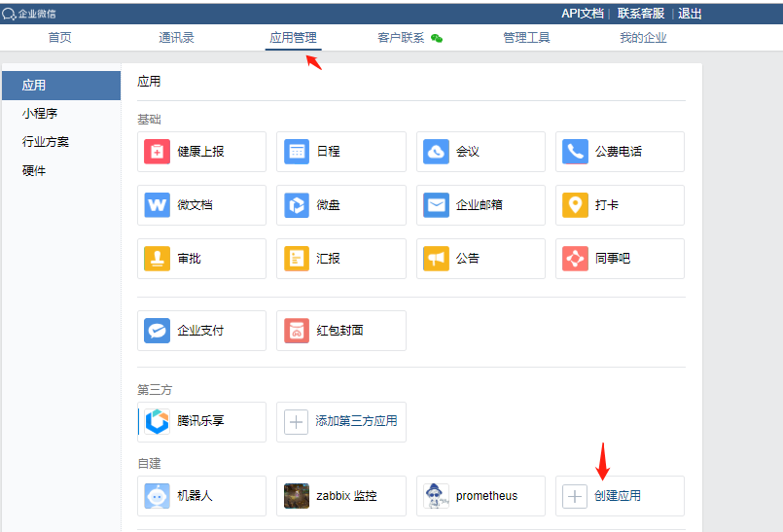783x532 pixels.
Task: Select the 应用管理 tab
Action: pyautogui.click(x=293, y=38)
